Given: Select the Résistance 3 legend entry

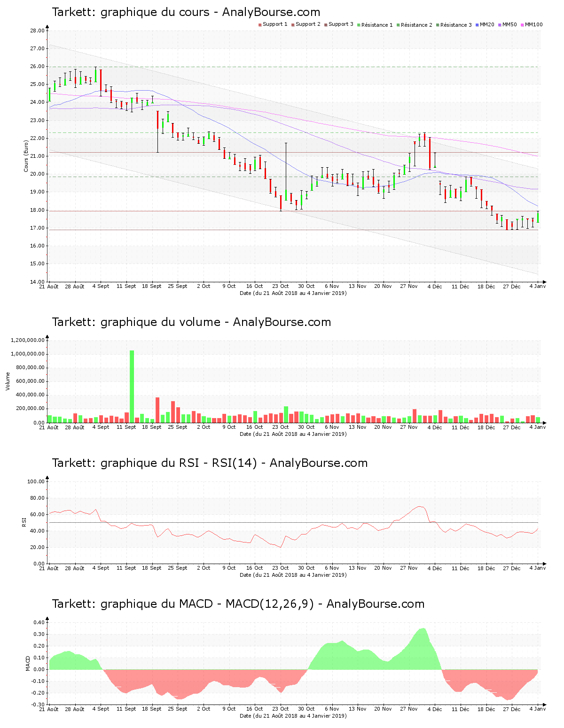Looking at the screenshot, I should pos(454,25).
